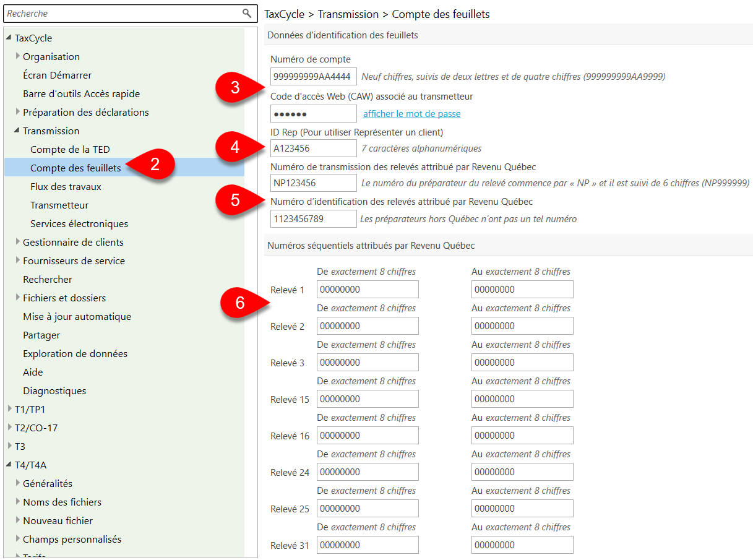Screen dimensions: 753x560
Task: Expand Fichiers et dossiers node
Action: pyautogui.click(x=18, y=298)
